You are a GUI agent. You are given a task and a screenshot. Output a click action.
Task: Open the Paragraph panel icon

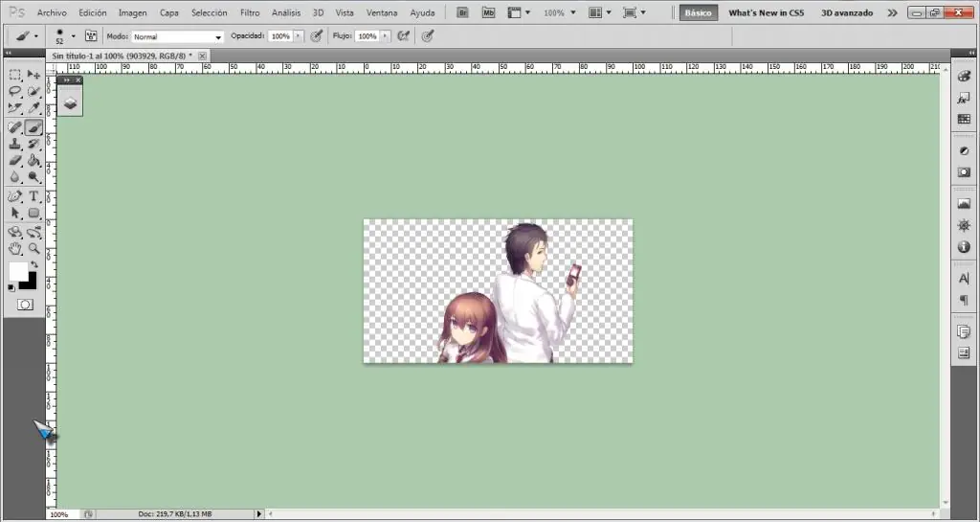click(x=964, y=301)
